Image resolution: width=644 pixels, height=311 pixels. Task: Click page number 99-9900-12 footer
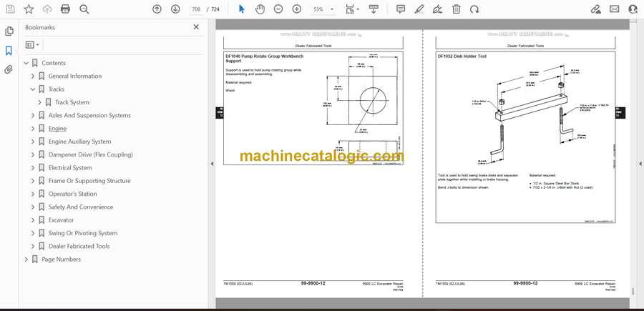point(313,283)
